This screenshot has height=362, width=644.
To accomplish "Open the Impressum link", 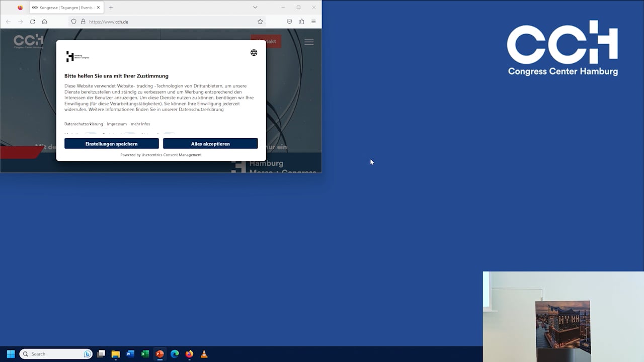I will tap(117, 124).
